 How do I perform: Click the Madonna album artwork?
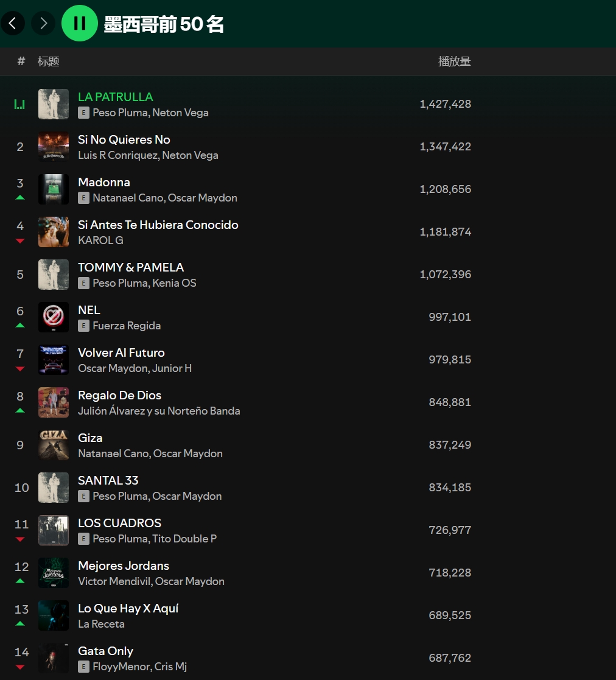[x=54, y=189]
